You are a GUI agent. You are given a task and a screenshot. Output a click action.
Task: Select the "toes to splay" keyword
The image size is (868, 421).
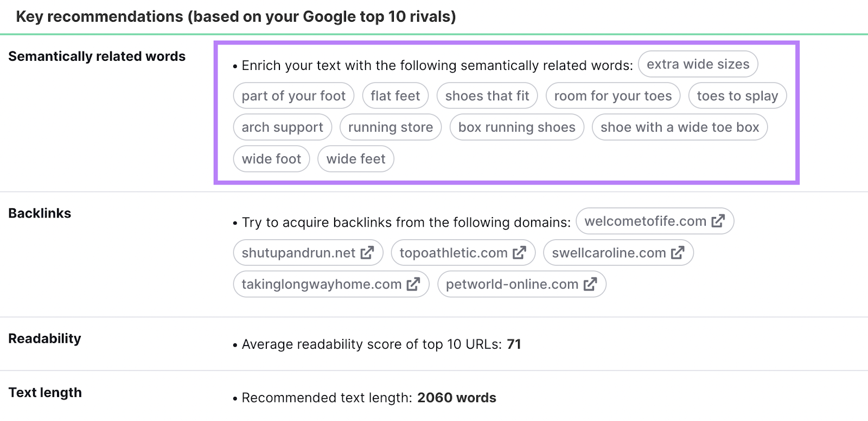737,95
